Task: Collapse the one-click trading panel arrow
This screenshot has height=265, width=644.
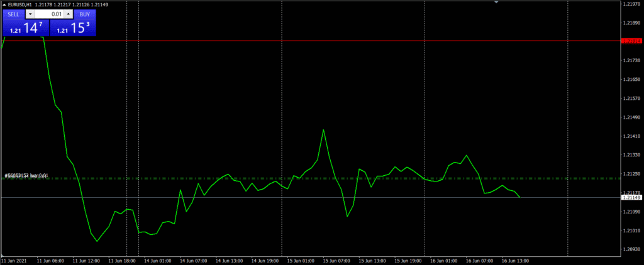Action: (4, 4)
